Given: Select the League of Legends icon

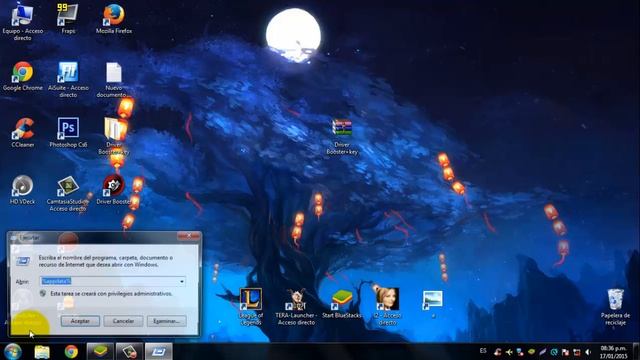Looking at the screenshot, I should (x=251, y=307).
